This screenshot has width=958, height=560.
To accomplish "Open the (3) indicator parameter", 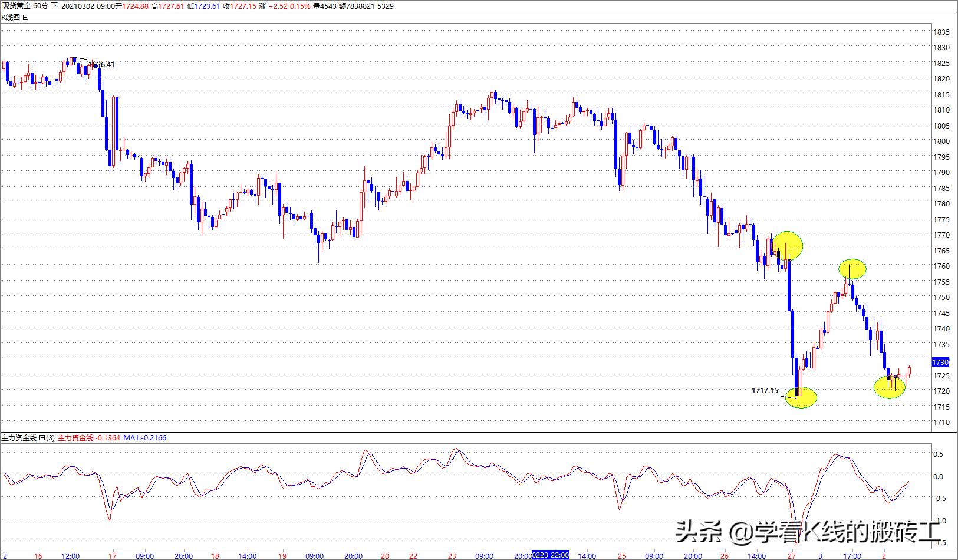I will click(x=50, y=438).
